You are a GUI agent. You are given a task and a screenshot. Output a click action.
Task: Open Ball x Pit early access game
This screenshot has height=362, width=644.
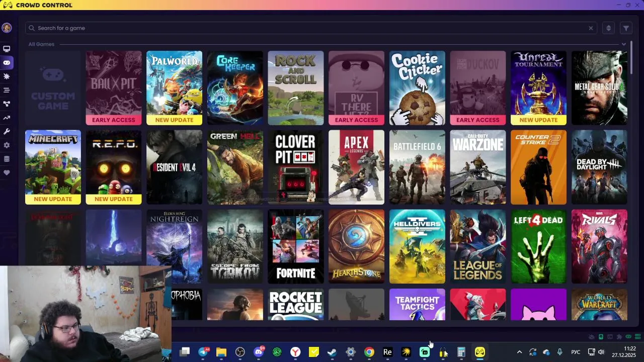[x=114, y=88]
